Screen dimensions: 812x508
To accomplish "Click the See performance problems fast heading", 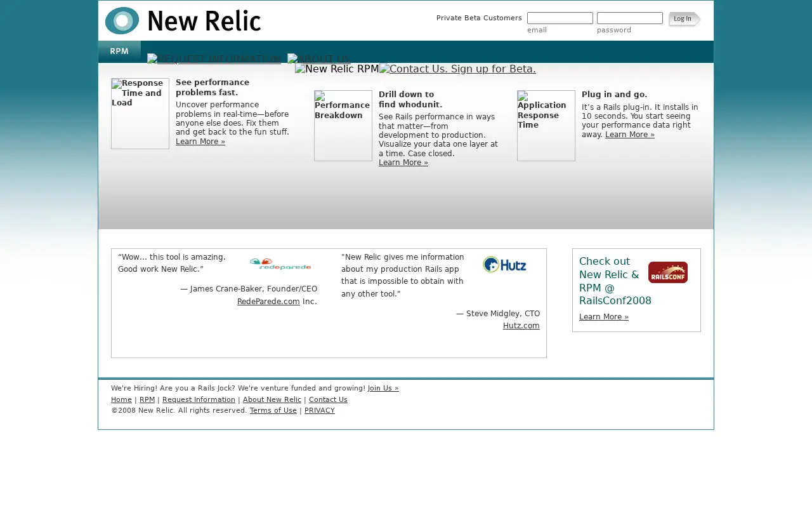I will pos(213,88).
